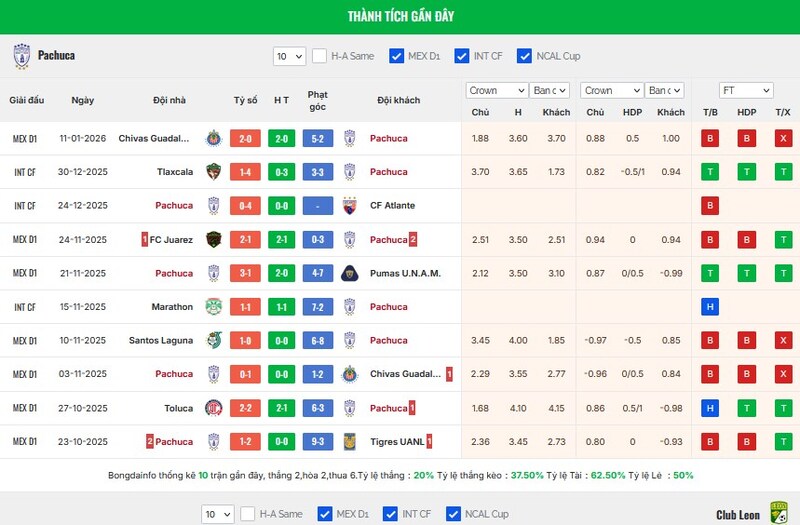The width and height of the screenshot is (800, 525).
Task: Expand the first Crown bookmaker dropdown
Action: tap(496, 90)
